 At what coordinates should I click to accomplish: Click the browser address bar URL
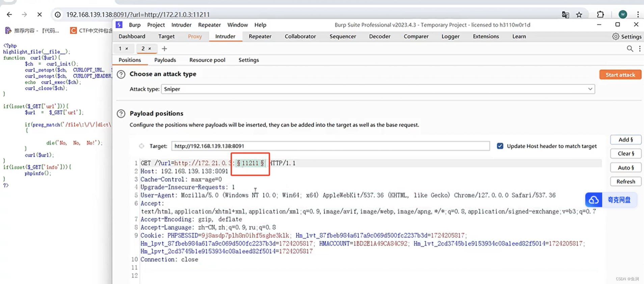click(x=138, y=15)
